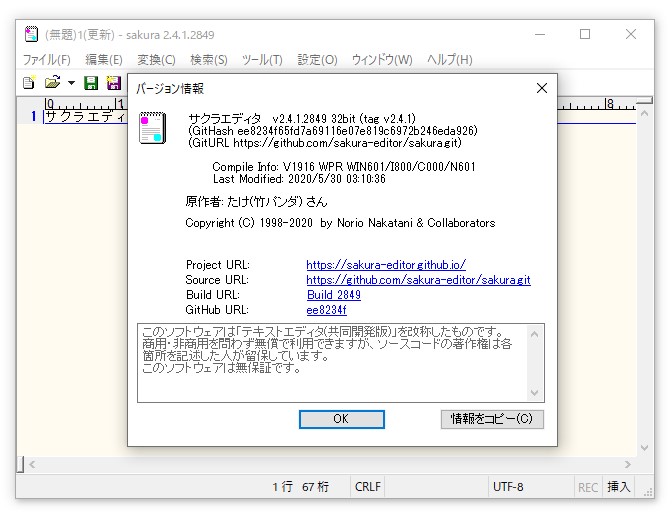Viewport: 672px width, 519px height.
Task: Maximize the sakura editor window
Action: coord(585,34)
